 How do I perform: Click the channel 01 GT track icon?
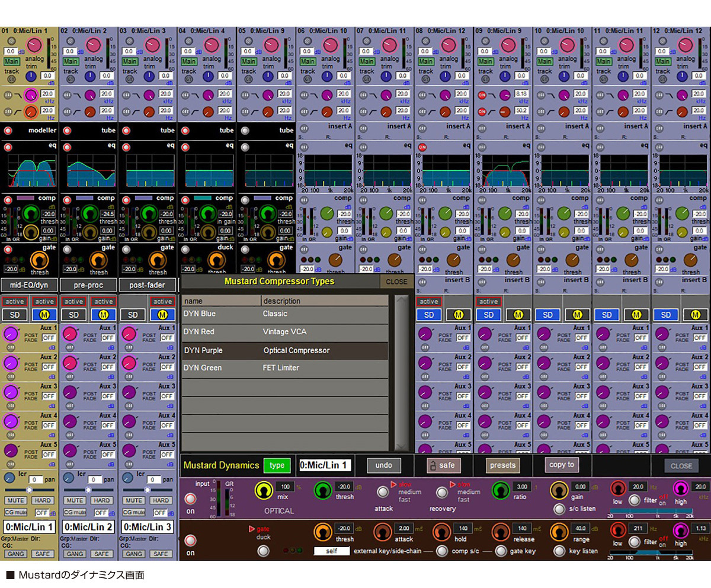11,79
